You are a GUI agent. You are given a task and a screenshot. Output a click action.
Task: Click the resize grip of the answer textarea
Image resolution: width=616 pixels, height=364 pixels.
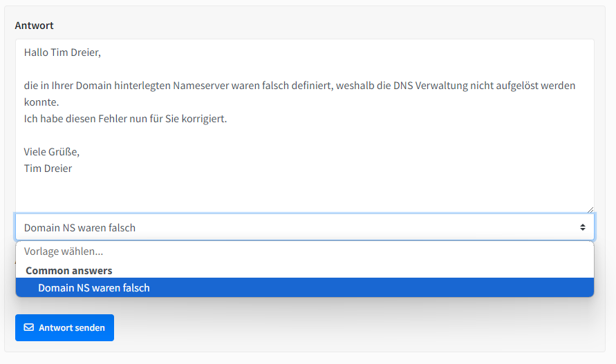coord(590,209)
